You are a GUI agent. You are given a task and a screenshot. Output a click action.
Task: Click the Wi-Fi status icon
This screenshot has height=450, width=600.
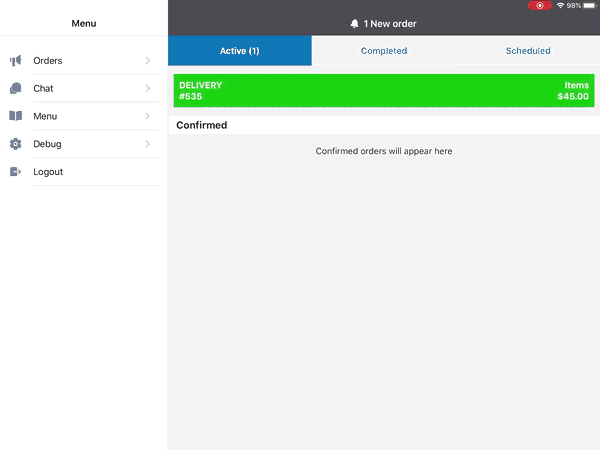pyautogui.click(x=560, y=5)
